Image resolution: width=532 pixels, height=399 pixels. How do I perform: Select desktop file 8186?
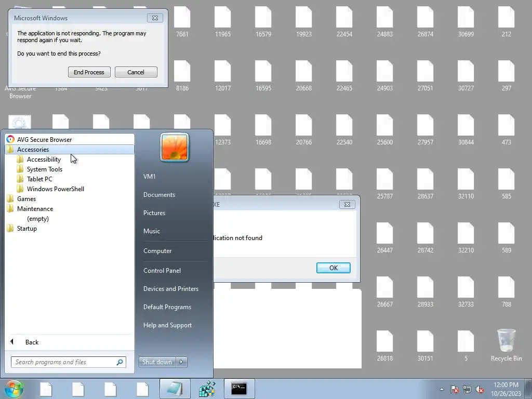[x=182, y=76]
